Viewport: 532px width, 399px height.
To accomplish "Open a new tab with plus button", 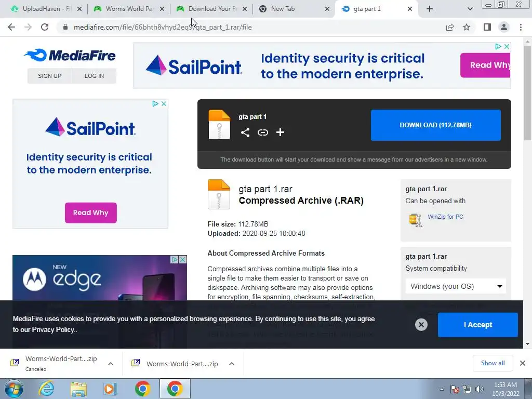I will click(430, 9).
